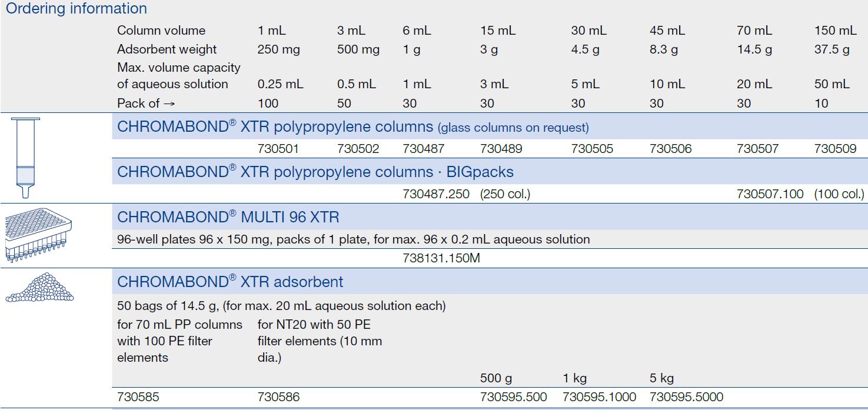This screenshot has width=868, height=410.
Task: Select 5 kg adsorbent number 730595.5000
Action: 686,397
